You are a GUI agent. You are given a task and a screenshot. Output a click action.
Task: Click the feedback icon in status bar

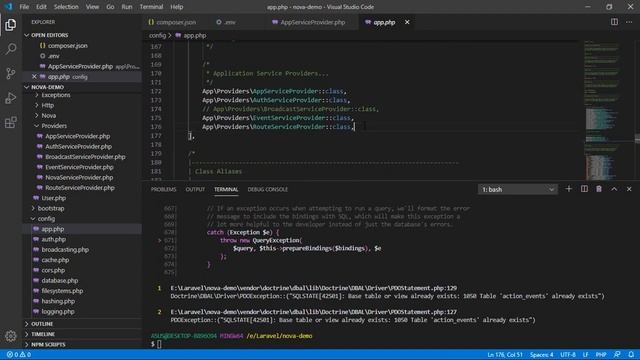(x=617, y=355)
